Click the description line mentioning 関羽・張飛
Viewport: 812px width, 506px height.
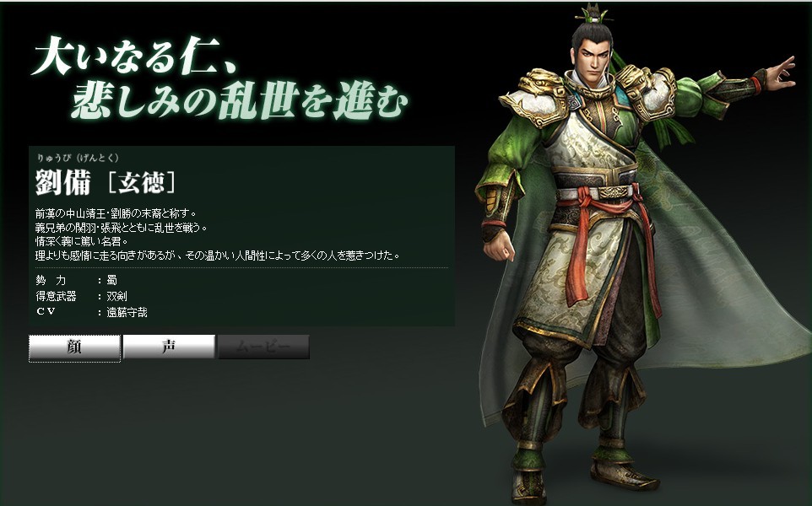(x=122, y=228)
